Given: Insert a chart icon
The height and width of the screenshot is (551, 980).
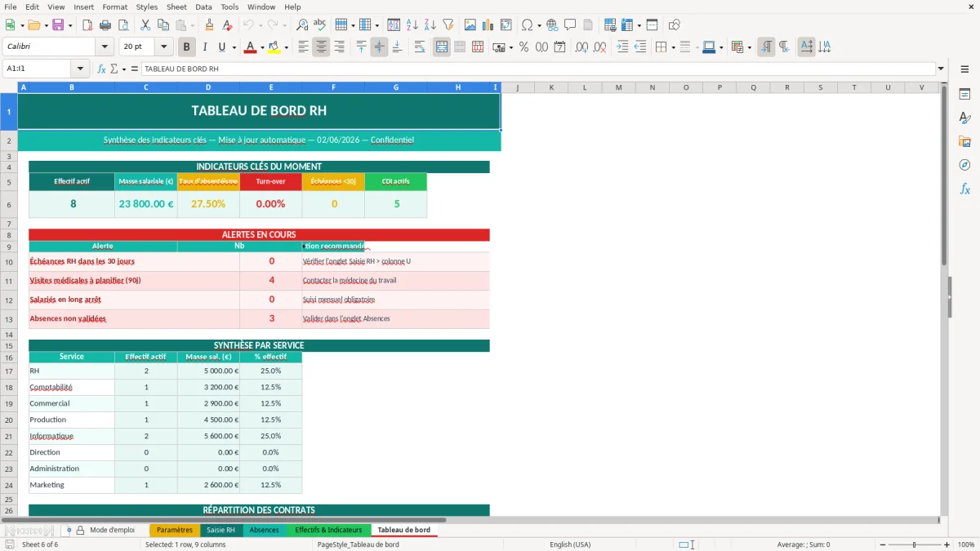Looking at the screenshot, I should (x=488, y=25).
